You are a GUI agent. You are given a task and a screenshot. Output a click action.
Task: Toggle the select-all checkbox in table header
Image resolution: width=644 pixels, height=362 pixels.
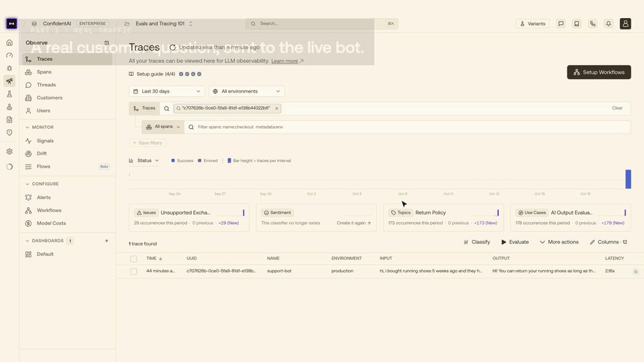pos(133,259)
